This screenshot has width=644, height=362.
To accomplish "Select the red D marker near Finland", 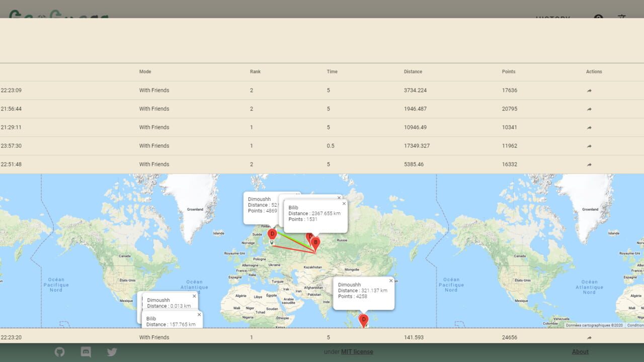I will tap(272, 235).
